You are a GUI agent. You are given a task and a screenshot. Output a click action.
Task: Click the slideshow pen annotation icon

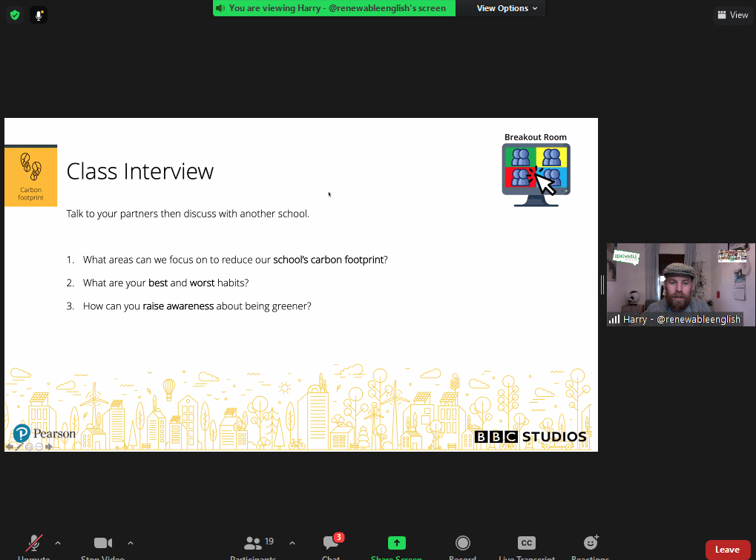click(19, 447)
